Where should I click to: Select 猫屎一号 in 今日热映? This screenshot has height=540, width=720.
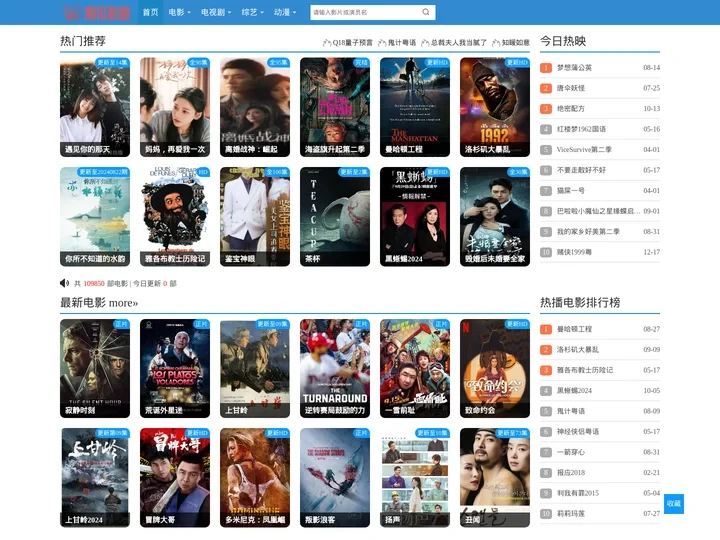click(x=570, y=191)
